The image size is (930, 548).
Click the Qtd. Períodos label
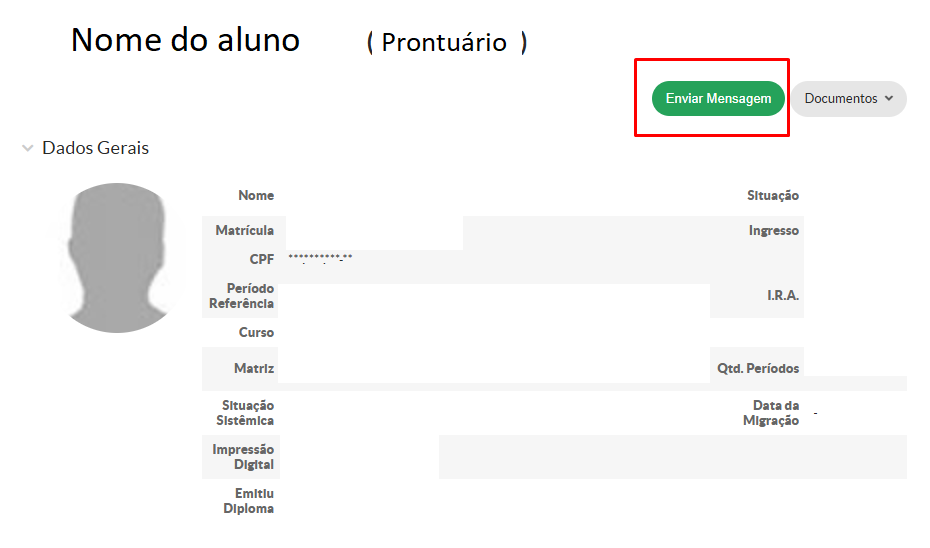tap(758, 368)
